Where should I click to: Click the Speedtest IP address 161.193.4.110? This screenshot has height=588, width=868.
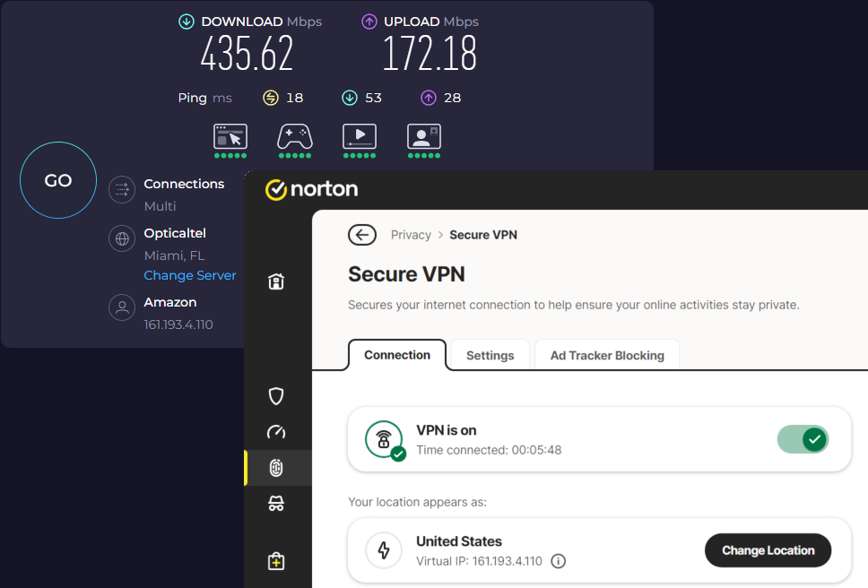[178, 324]
